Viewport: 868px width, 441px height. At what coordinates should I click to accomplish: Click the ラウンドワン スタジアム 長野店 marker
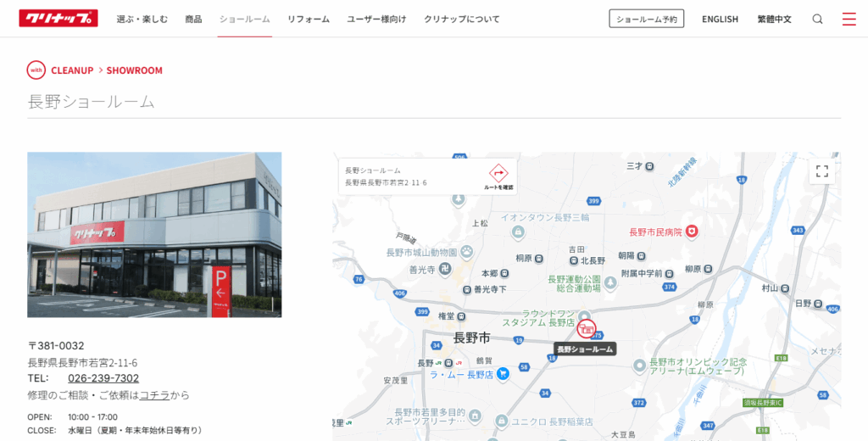pos(583,315)
